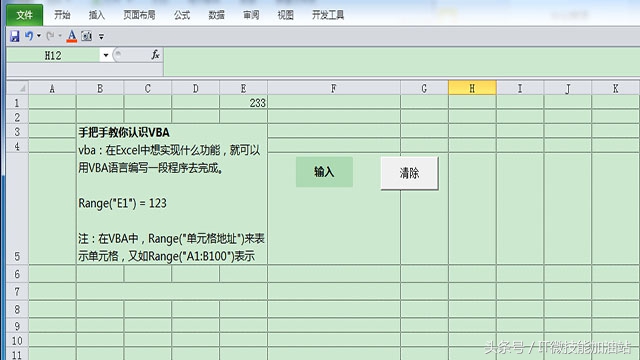Select highlighted column H header
The width and height of the screenshot is (640, 360).
(472, 88)
